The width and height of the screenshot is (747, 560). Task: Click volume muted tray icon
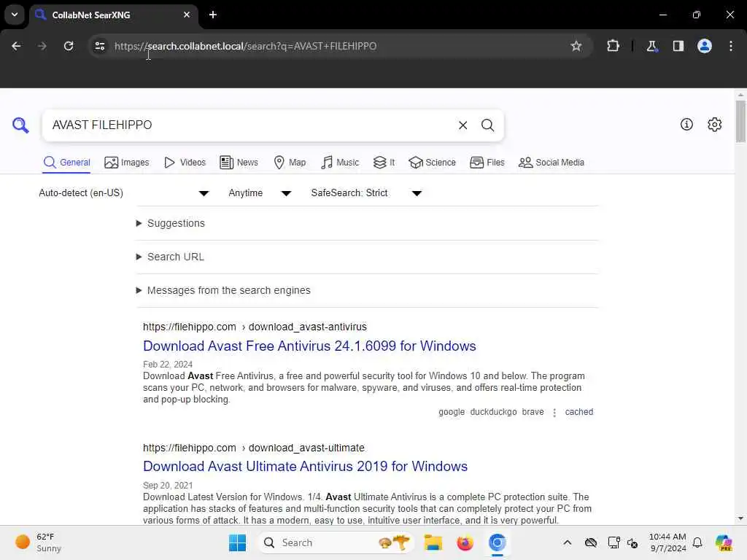pos(632,542)
